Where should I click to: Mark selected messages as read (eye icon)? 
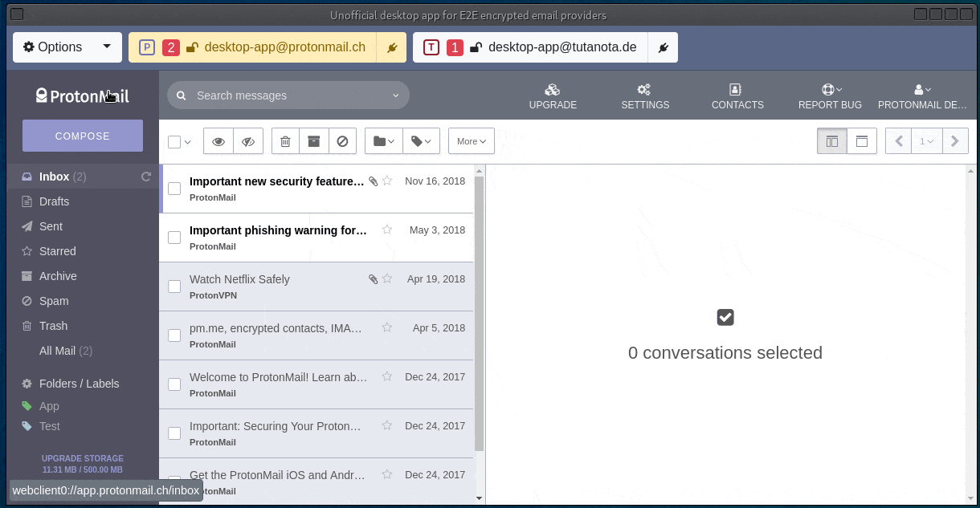218,141
